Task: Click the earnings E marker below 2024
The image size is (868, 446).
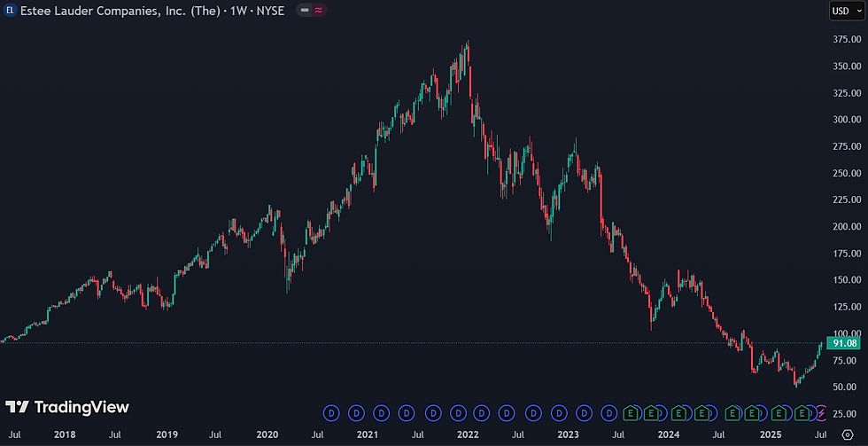Action: point(678,412)
